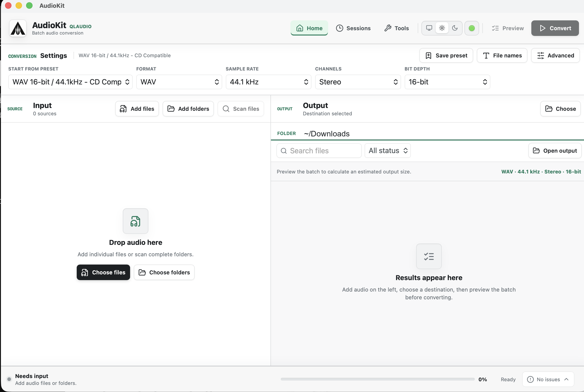Switch to dark theme moon icon
This screenshot has height=392, width=584.
pyautogui.click(x=455, y=28)
